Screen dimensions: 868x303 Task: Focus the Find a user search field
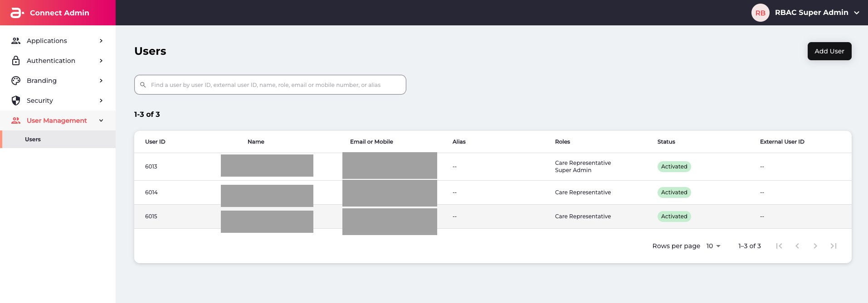tap(270, 85)
